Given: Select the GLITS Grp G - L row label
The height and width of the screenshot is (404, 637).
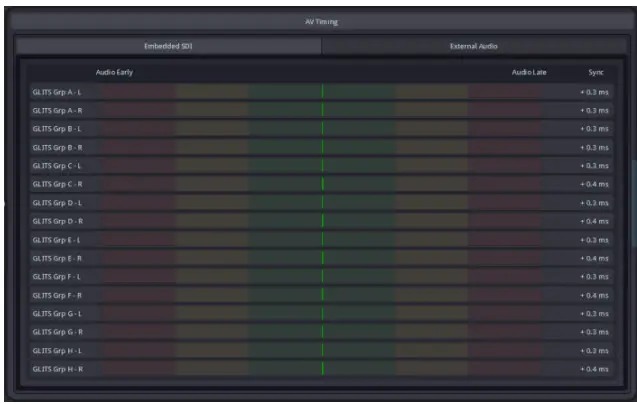Looking at the screenshot, I should click(x=57, y=313).
